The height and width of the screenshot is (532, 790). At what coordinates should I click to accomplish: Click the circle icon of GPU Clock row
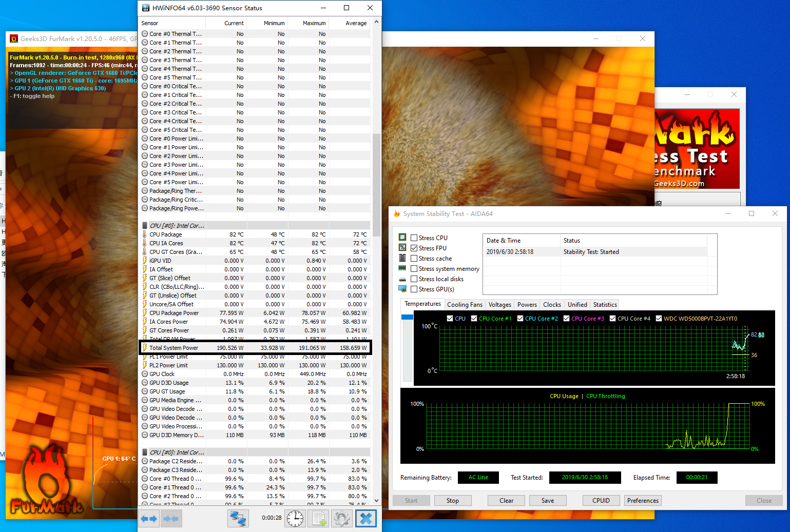(x=145, y=374)
